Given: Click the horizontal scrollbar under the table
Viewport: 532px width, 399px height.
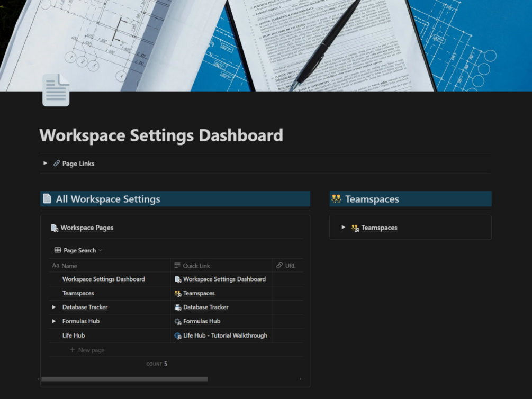Looking at the screenshot, I should 124,379.
